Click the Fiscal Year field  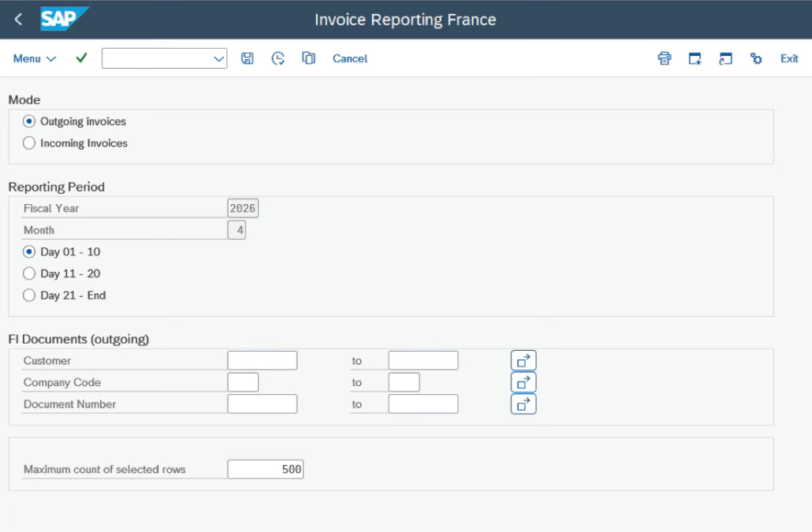pos(243,208)
